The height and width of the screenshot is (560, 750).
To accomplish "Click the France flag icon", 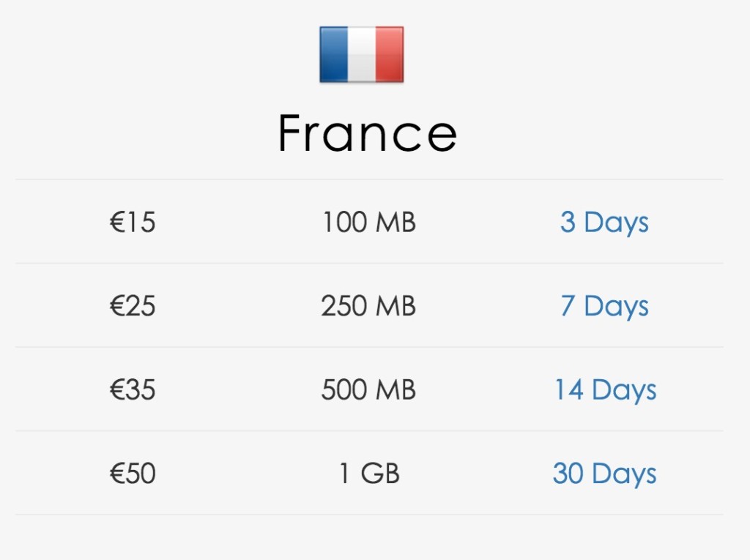I will tap(362, 54).
